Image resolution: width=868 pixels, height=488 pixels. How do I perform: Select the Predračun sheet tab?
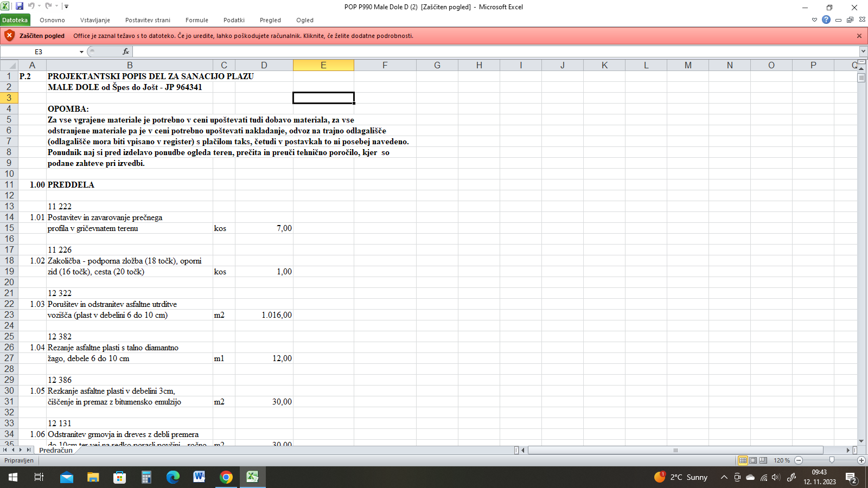tap(56, 450)
